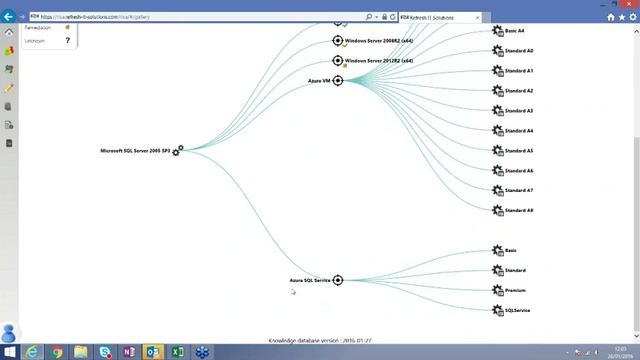Click the Remediation legend entry

[47, 27]
